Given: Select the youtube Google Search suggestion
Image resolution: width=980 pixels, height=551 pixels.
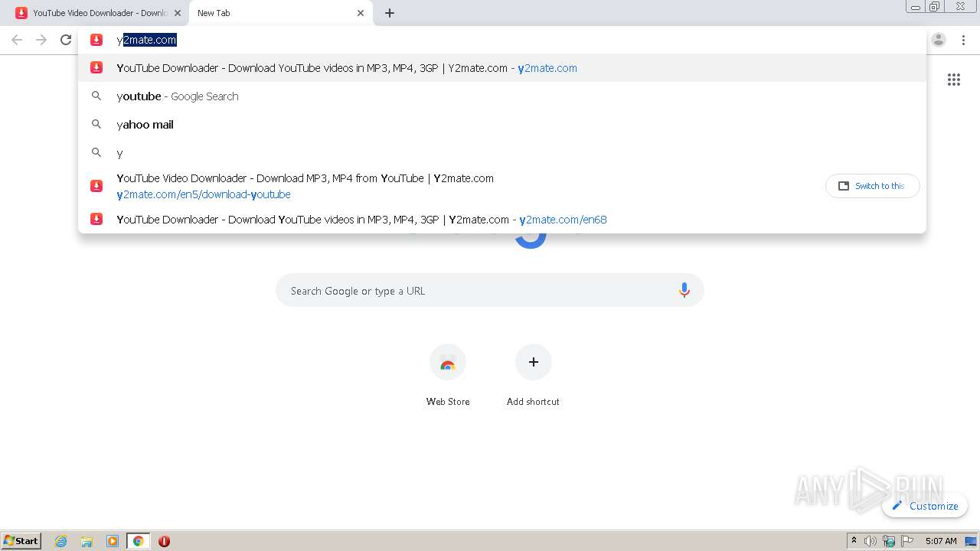Looking at the screenshot, I should 501,96.
